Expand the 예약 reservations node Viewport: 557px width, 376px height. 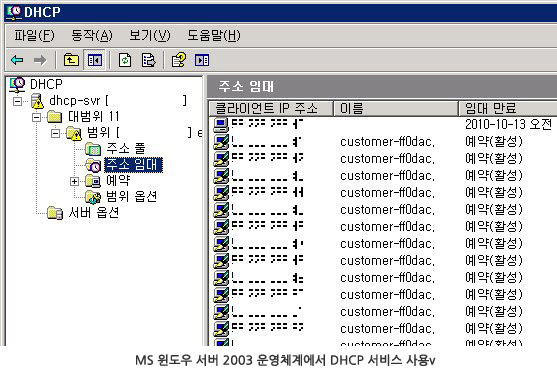pyautogui.click(x=74, y=182)
